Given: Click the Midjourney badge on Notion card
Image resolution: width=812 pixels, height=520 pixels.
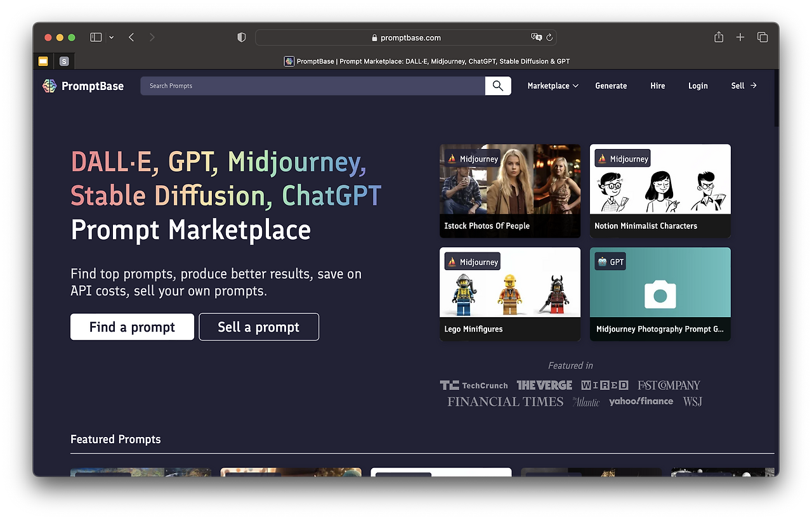Looking at the screenshot, I should point(623,159).
